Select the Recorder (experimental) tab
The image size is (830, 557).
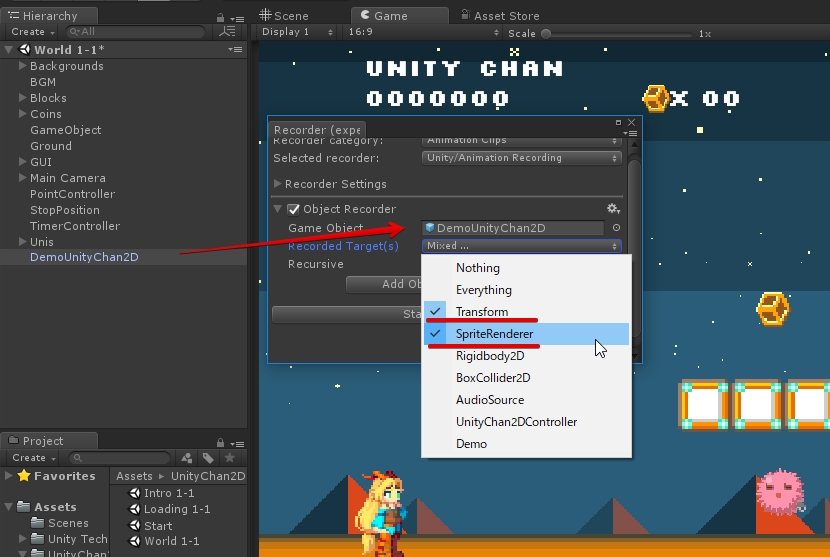point(317,130)
